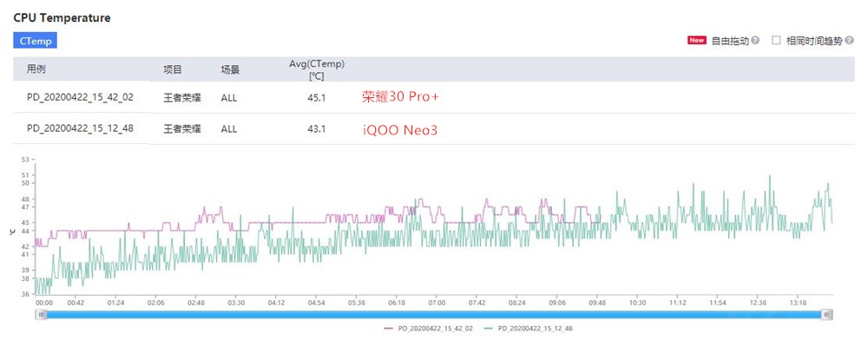Click the 项目 column header

173,69
